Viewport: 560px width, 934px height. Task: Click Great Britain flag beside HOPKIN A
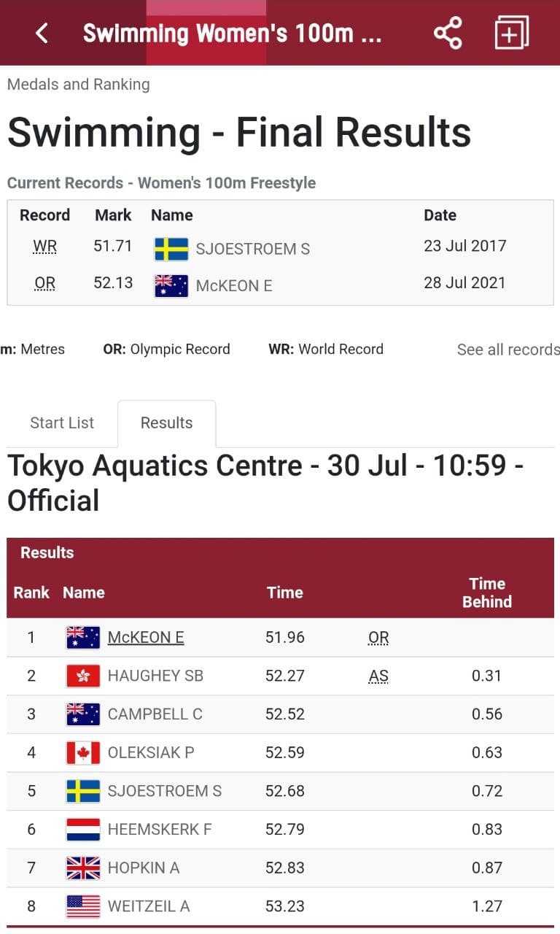(83, 868)
